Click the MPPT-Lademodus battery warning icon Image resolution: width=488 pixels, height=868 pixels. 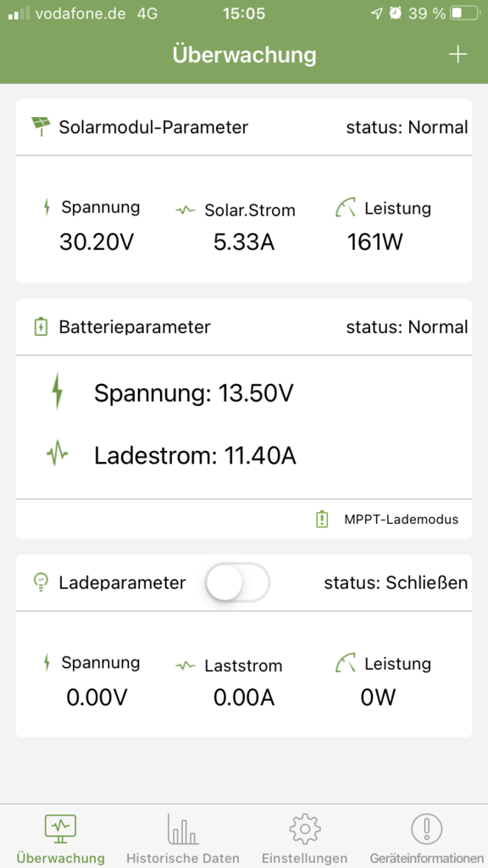point(321,520)
